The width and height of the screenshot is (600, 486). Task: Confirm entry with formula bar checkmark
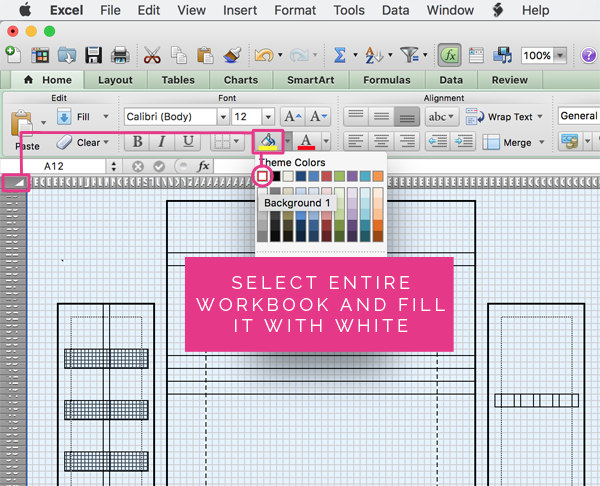(x=159, y=166)
